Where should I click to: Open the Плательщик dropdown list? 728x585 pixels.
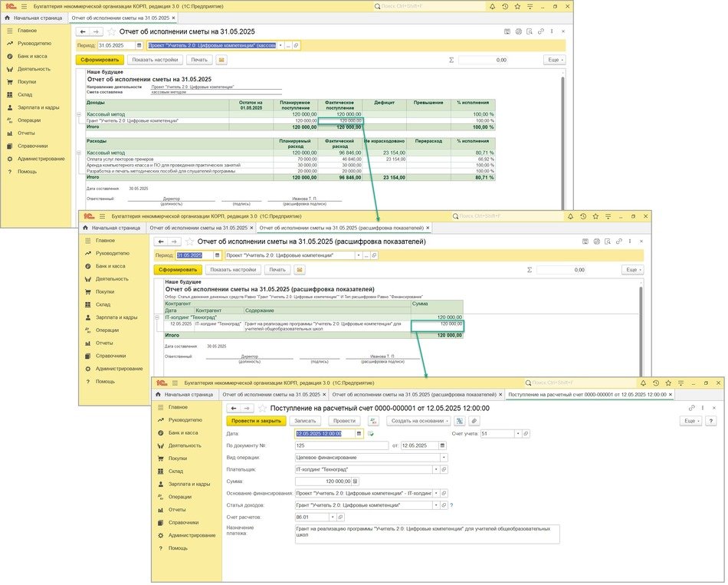[x=436, y=469]
